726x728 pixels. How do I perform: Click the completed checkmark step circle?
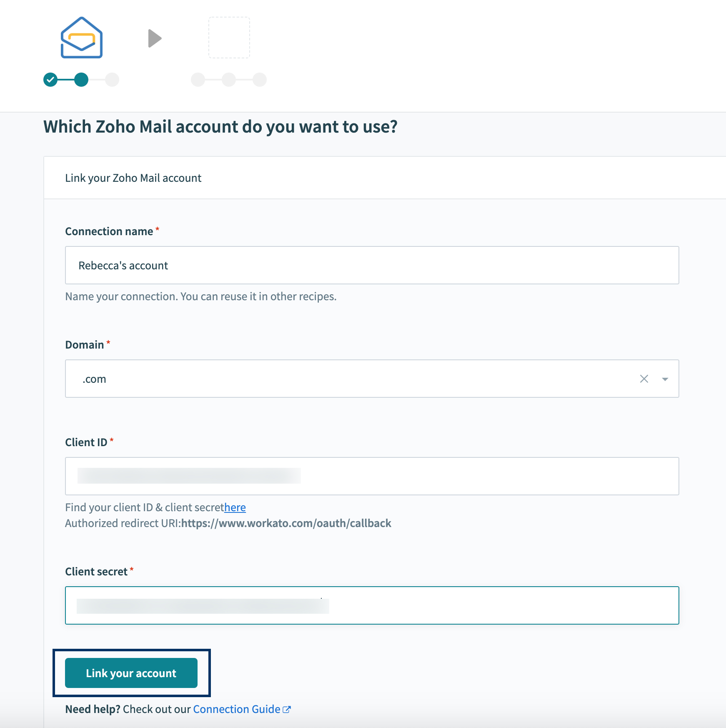(x=50, y=80)
